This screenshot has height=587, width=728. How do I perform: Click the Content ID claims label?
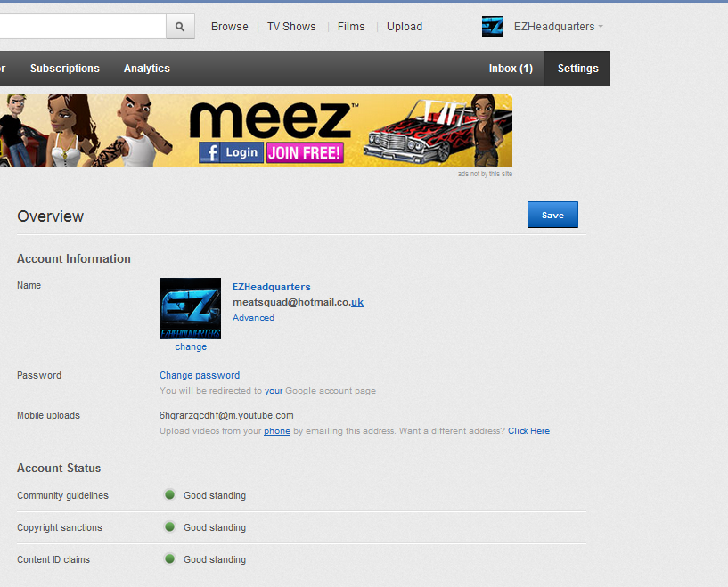tap(53, 559)
